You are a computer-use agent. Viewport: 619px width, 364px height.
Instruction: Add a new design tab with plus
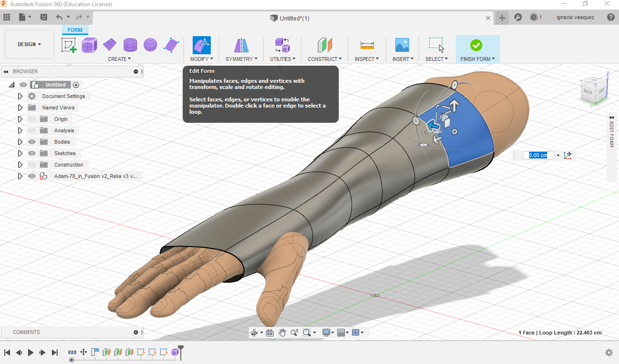(x=502, y=18)
